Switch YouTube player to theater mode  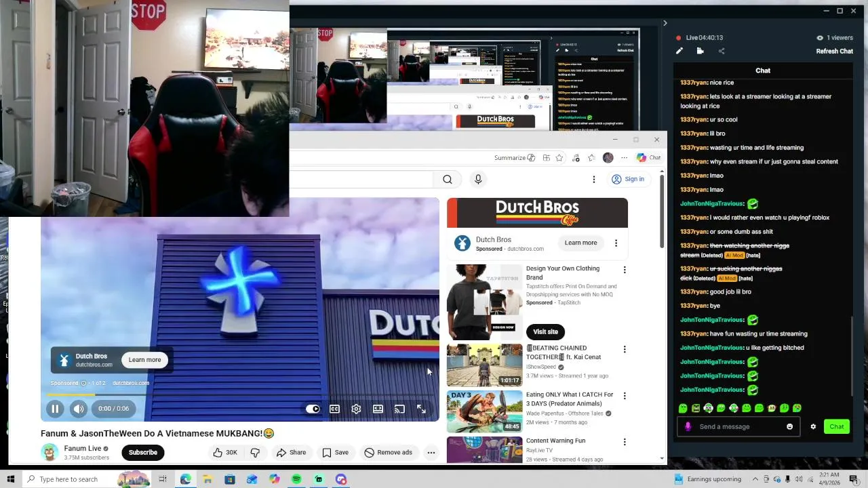[378, 409]
